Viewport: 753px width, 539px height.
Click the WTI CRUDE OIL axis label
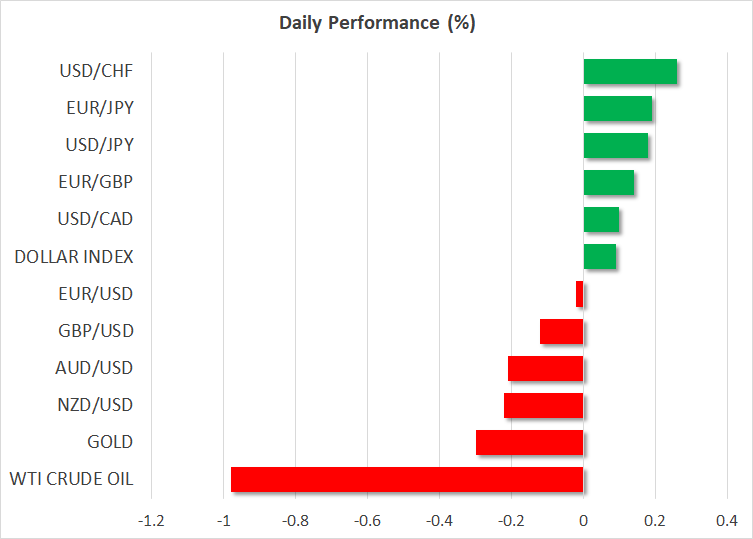pos(71,479)
